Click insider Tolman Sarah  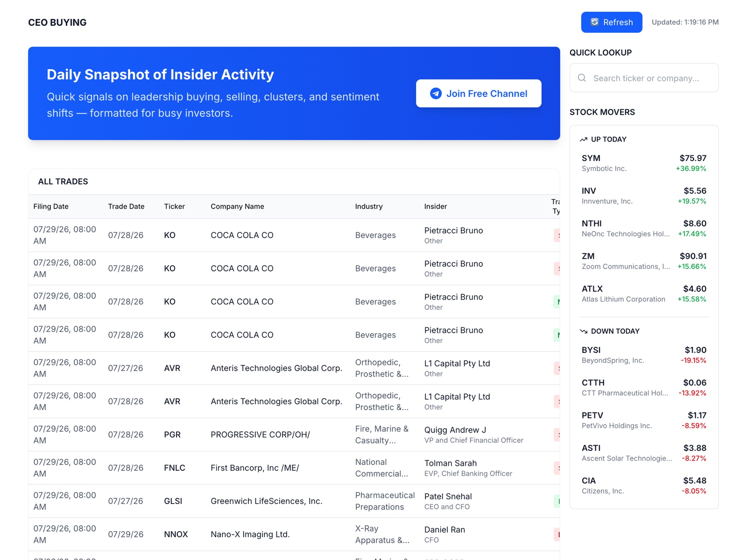451,463
